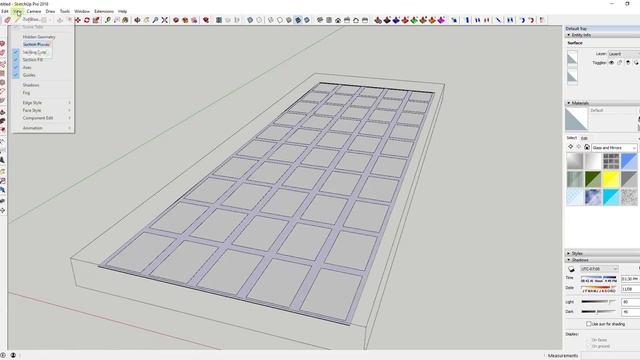Switch to the Edit tab in Materials
The image size is (640, 360).
coord(584,138)
